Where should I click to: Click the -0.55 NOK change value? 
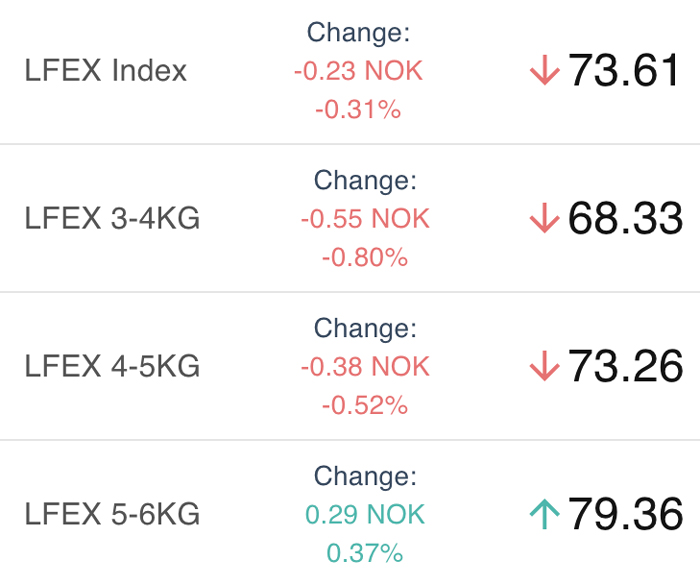pyautogui.click(x=365, y=219)
